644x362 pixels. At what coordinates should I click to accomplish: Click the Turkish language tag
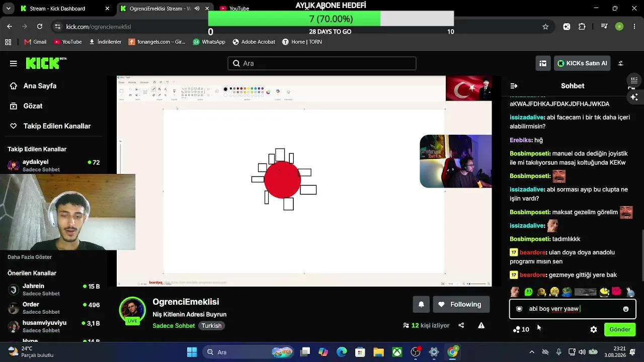pyautogui.click(x=212, y=325)
